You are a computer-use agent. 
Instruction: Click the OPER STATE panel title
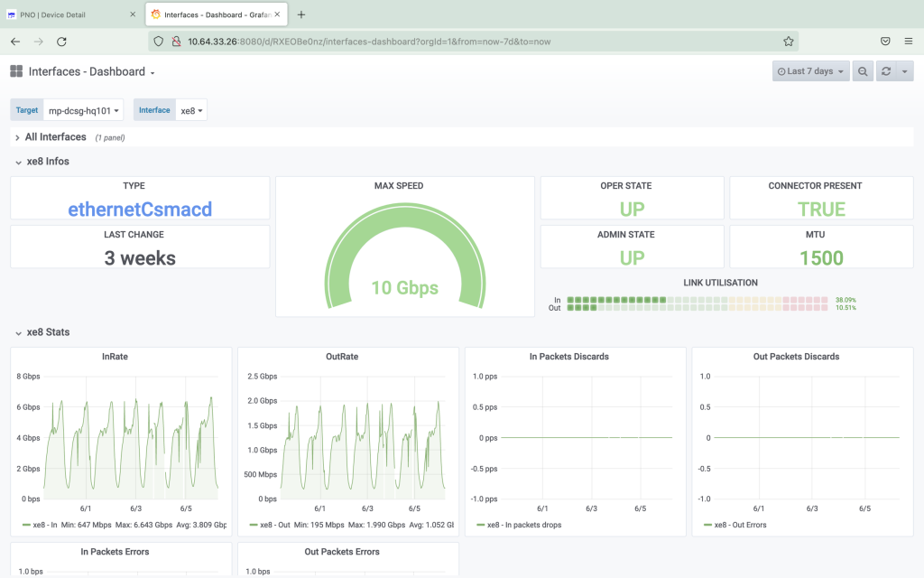pyautogui.click(x=626, y=186)
